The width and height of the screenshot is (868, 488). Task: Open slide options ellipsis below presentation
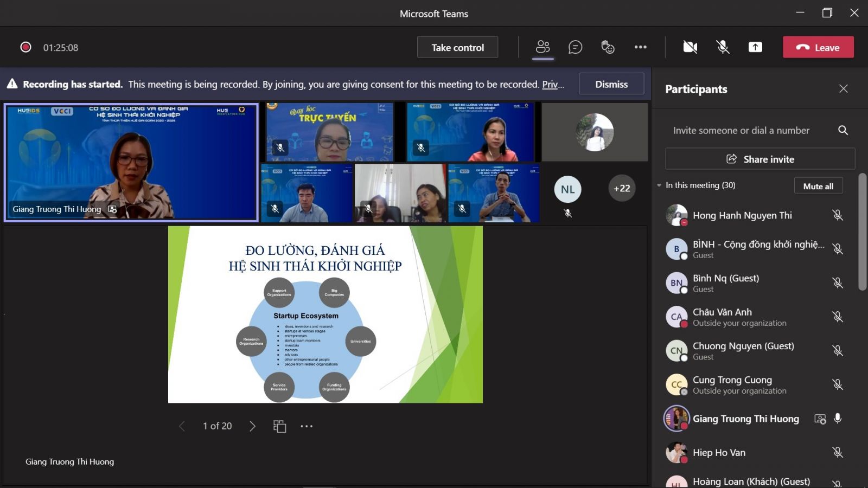tap(307, 426)
